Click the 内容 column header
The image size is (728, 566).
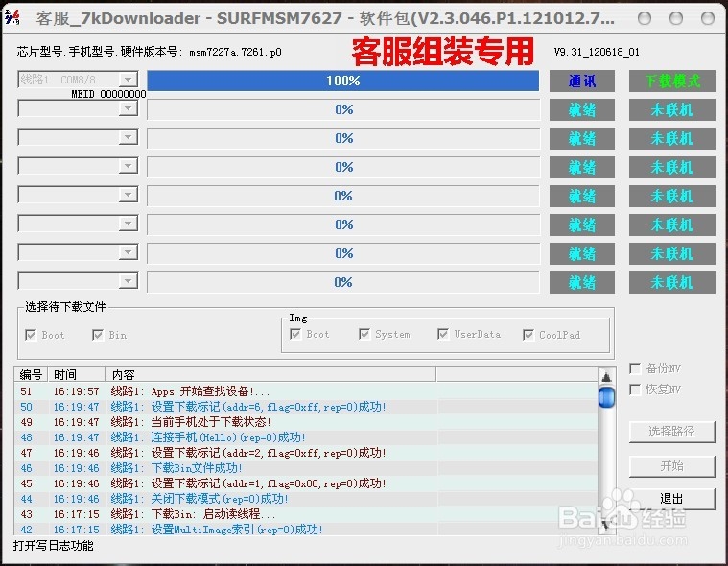pyautogui.click(x=270, y=374)
